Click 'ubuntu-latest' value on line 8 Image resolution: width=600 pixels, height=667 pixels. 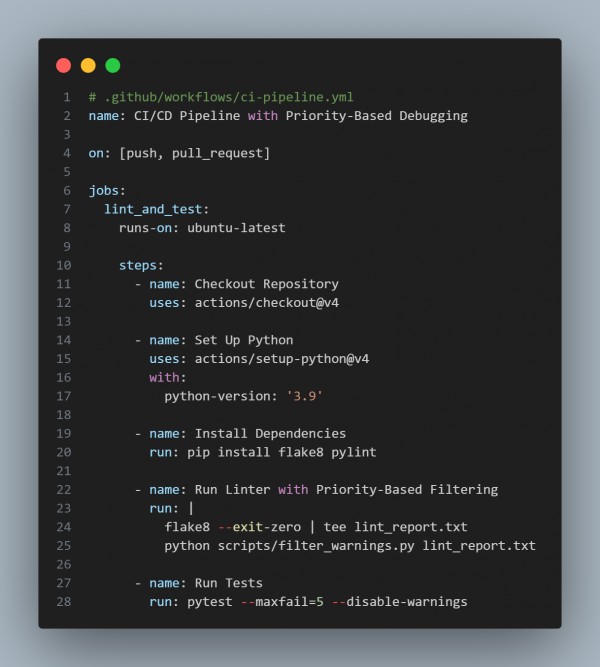click(236, 228)
